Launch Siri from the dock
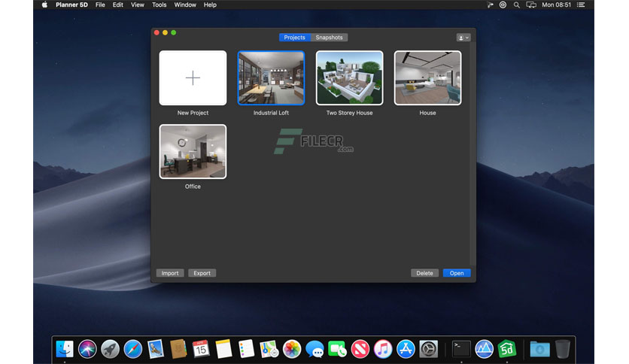 (x=87, y=349)
